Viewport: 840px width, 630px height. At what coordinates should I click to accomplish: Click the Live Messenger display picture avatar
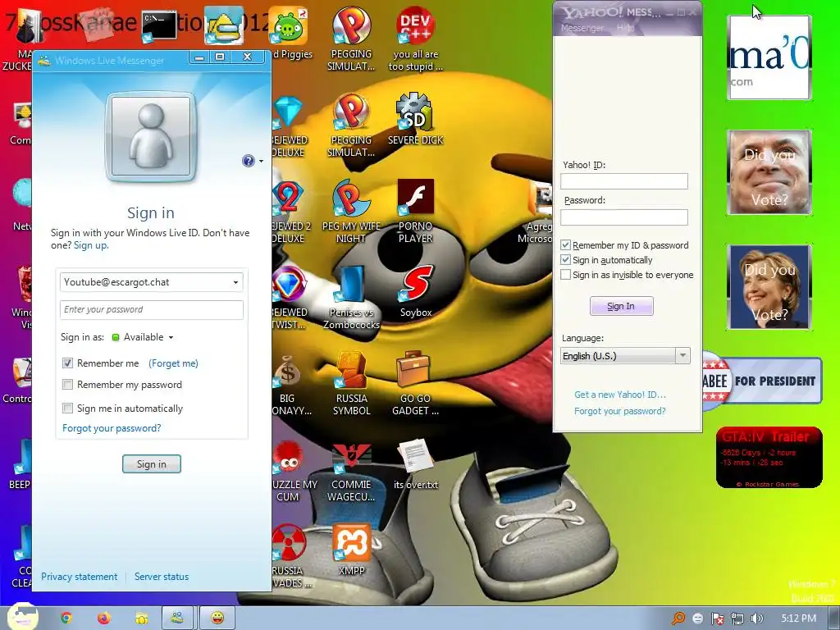pos(152,137)
